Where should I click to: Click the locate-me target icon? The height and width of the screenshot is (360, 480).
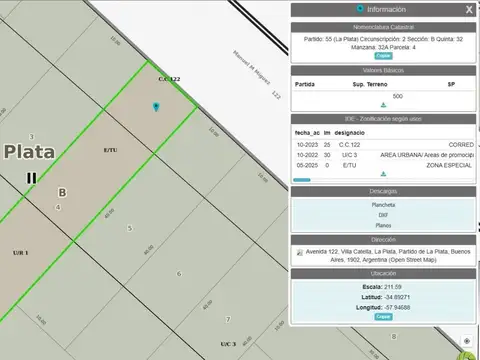(467, 341)
